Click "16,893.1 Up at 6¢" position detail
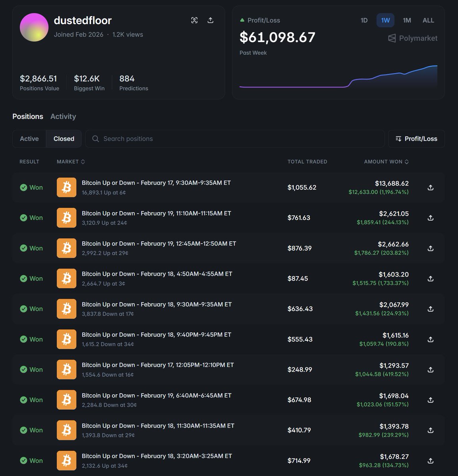This screenshot has width=458, height=476. [104, 193]
